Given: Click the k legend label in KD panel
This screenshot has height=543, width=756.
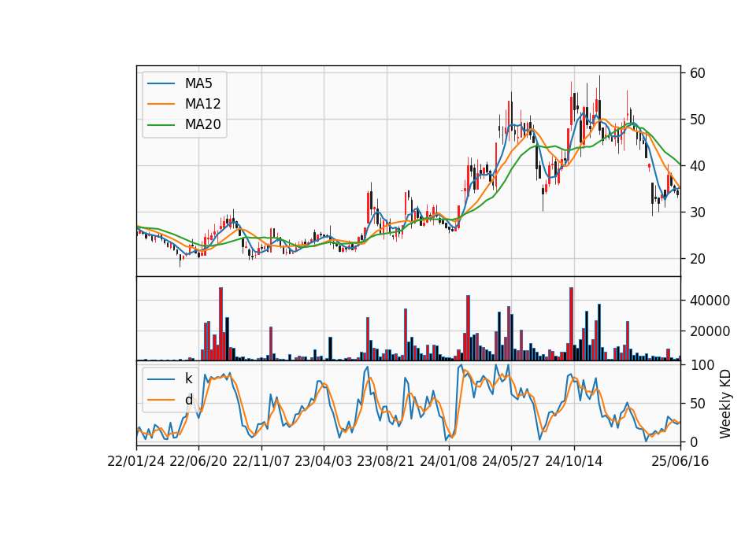Looking at the screenshot, I should [x=188, y=379].
